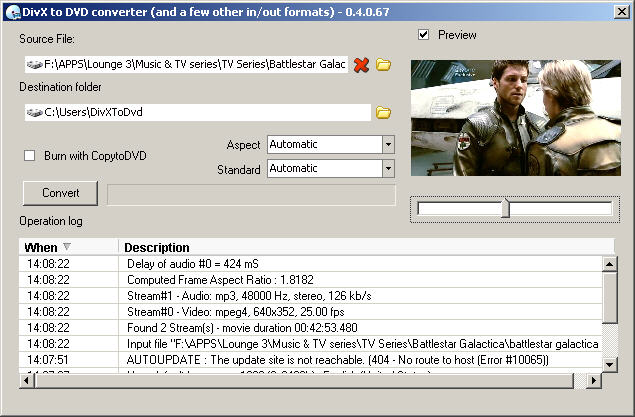Click the app icon in title bar

13,12
